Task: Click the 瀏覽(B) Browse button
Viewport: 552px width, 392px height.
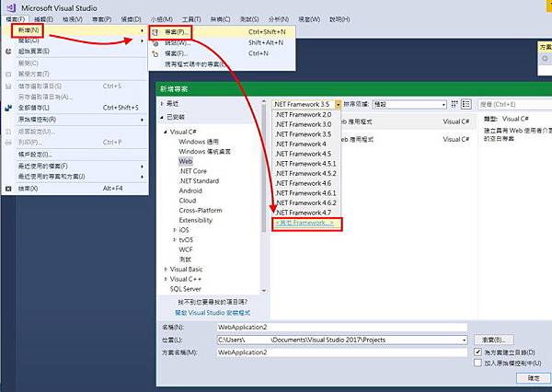Action: pos(493,340)
